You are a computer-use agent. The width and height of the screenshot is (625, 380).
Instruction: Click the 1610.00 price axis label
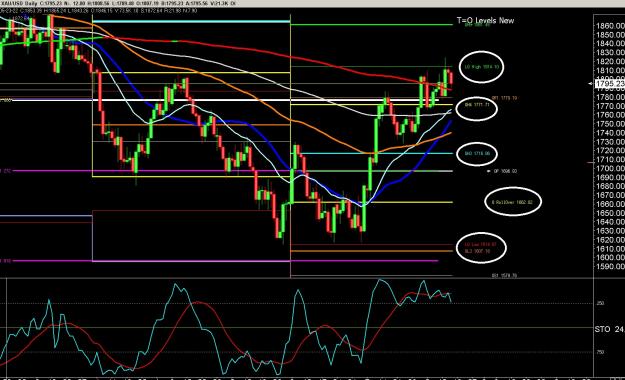(x=610, y=249)
